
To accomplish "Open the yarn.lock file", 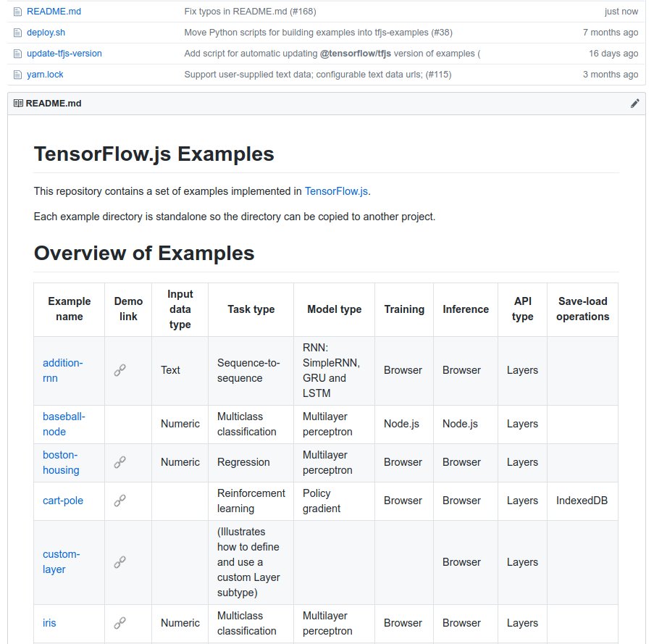I will point(45,75).
